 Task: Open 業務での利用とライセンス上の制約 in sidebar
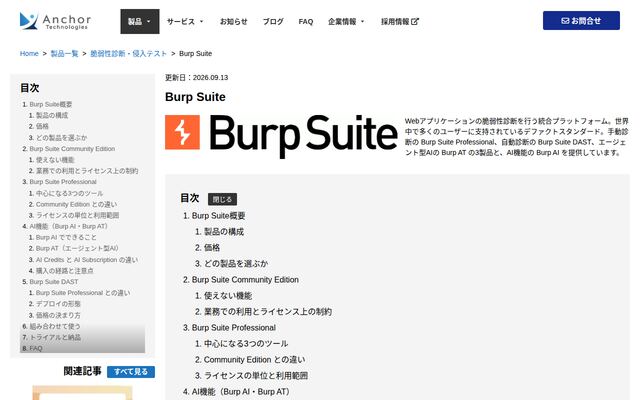87,171
